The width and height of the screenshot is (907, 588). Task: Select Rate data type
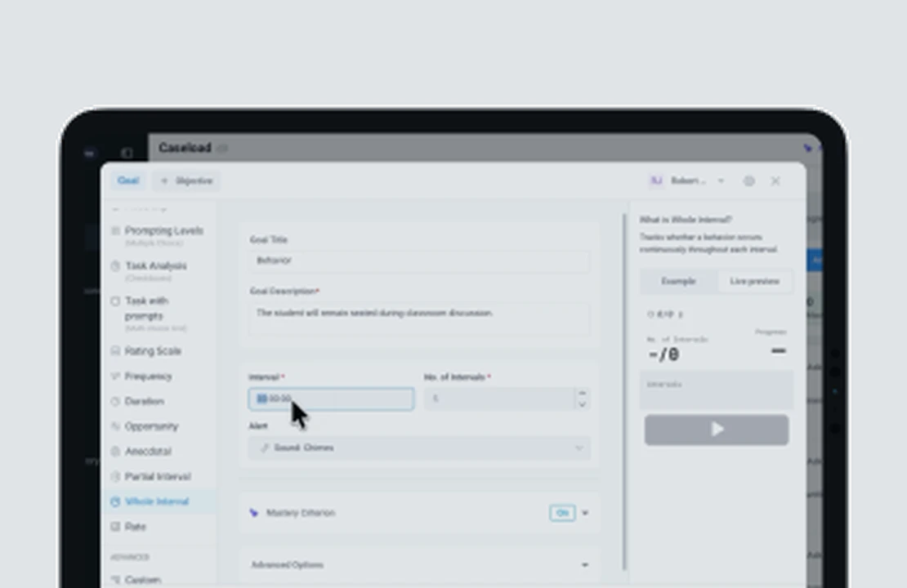click(x=158, y=527)
